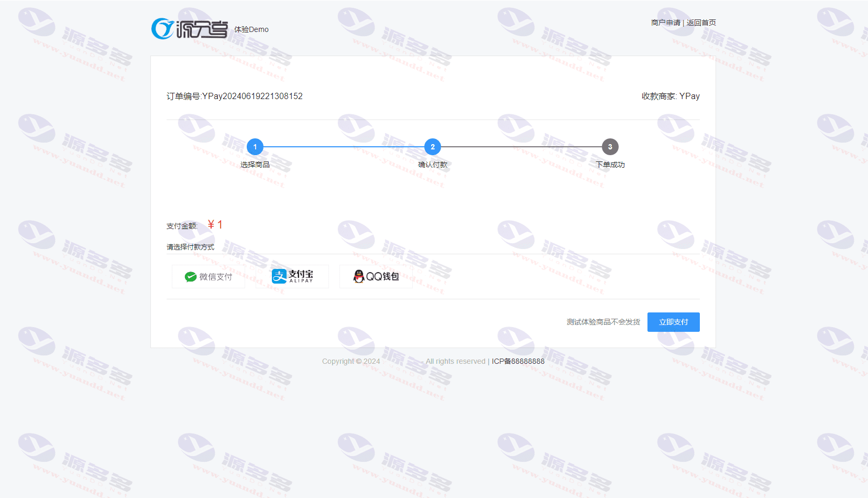Screen dimensions: 868x498
Task: Click step 2 circle 确认付款
Action: [433, 147]
